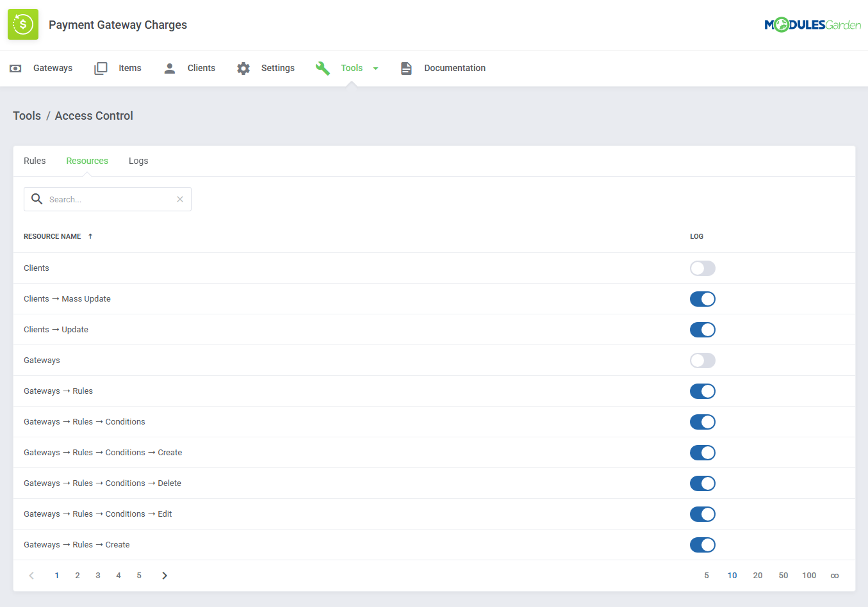
Task: Open Documentation via the document icon
Action: tap(406, 68)
